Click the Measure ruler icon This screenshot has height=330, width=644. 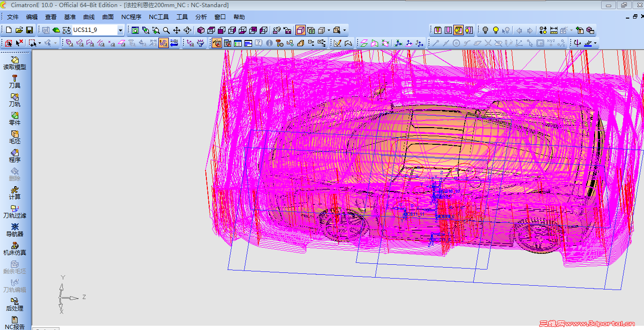(554, 30)
